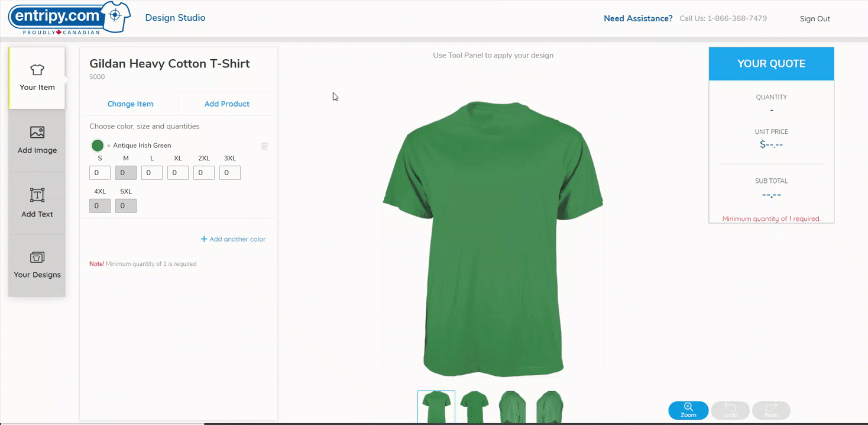Click the Need Assistance? link

pos(638,18)
